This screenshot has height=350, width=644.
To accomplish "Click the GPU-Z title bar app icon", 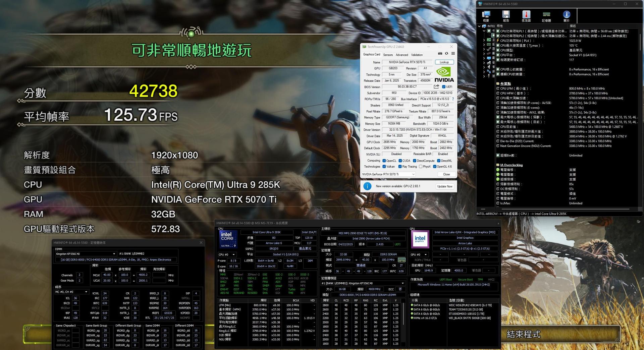I will 364,47.
